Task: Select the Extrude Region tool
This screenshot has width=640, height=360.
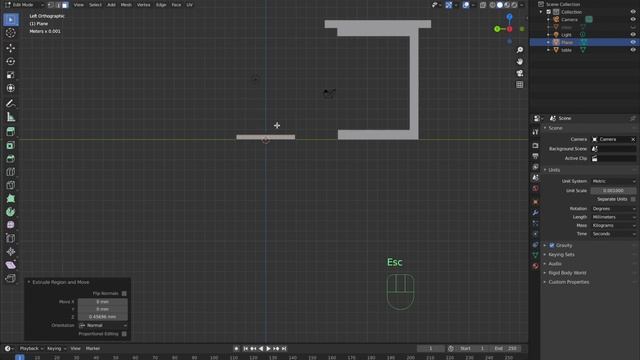Action: coord(11,132)
